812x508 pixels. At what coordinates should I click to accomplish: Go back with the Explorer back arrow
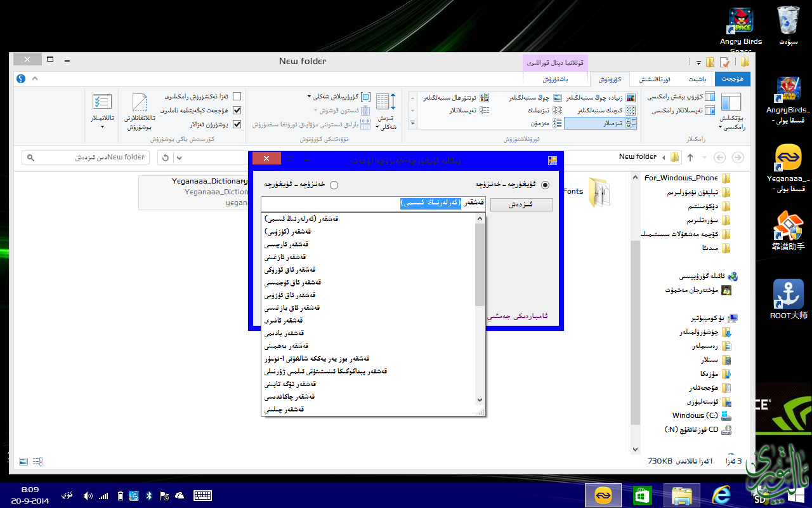[x=737, y=157]
